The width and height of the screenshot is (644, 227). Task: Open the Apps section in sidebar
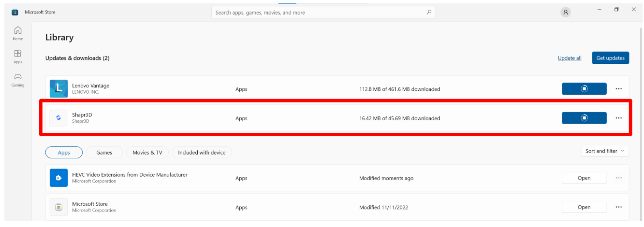click(18, 57)
